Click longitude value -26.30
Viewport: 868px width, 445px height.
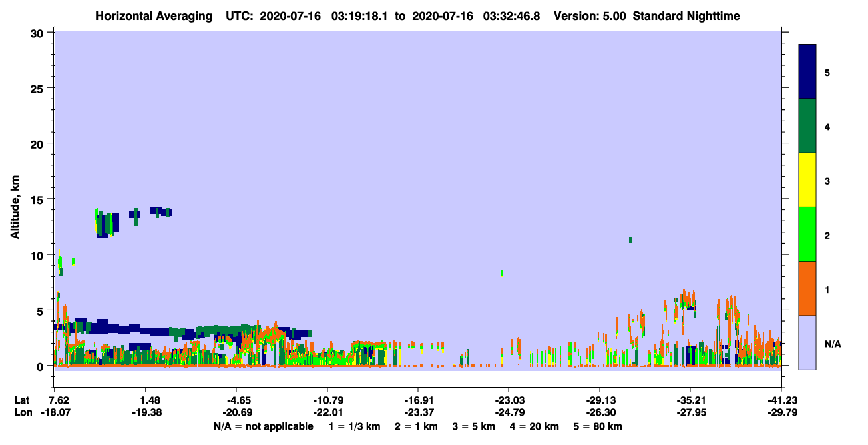coord(600,413)
